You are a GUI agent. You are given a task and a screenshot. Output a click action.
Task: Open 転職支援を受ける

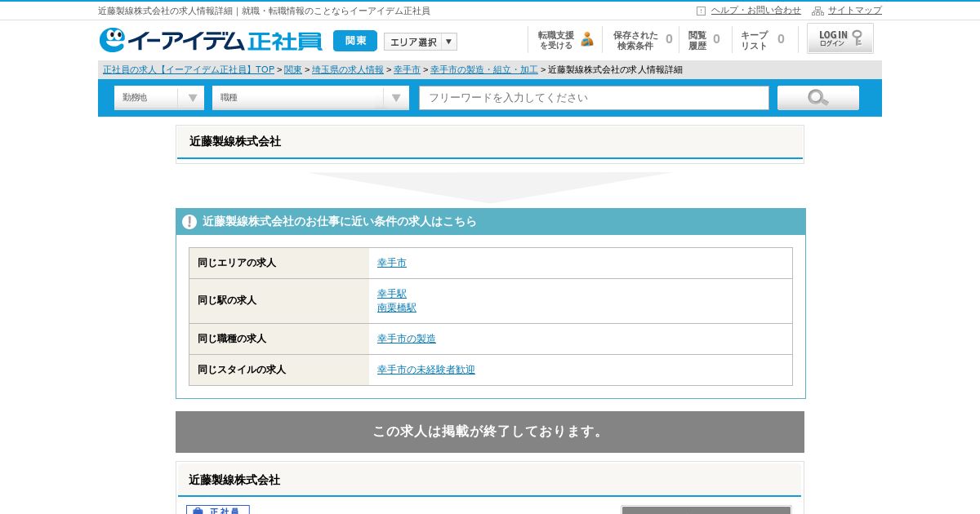[x=565, y=40]
